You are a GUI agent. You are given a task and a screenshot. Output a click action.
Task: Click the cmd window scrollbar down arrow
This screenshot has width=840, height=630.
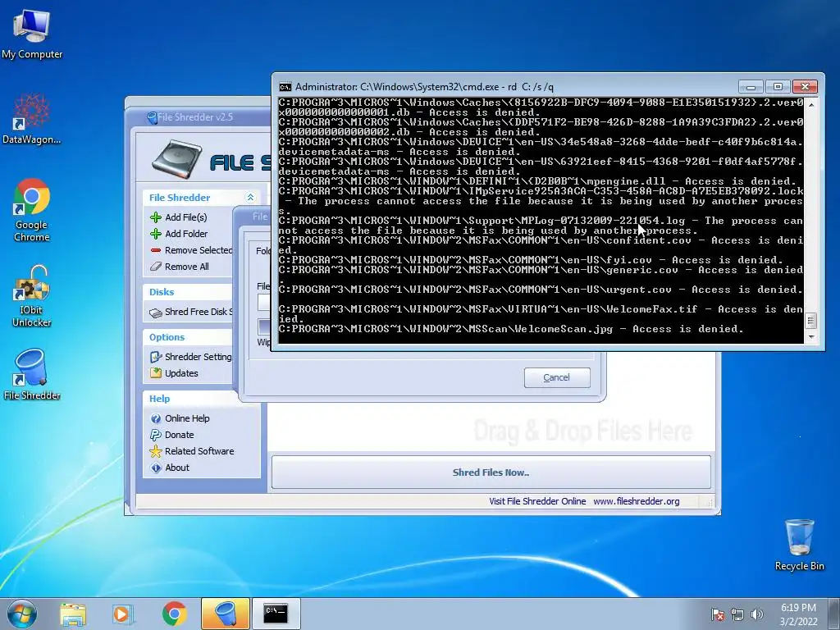pos(810,337)
